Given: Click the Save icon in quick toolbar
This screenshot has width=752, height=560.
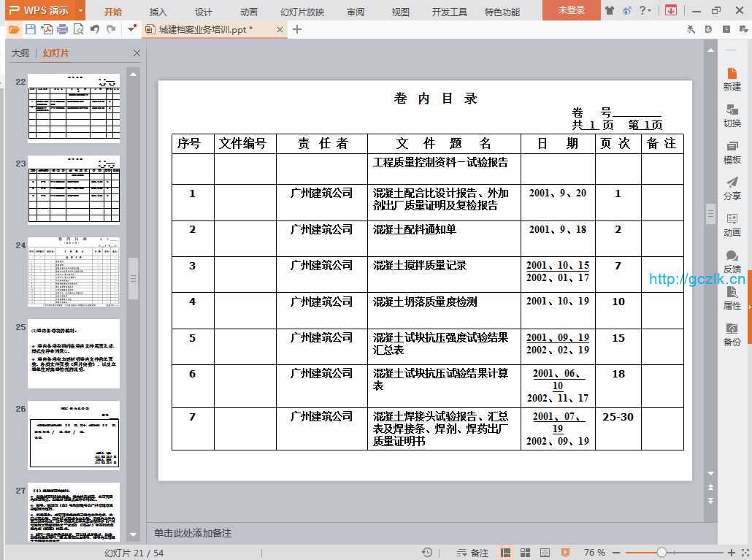Looking at the screenshot, I should (31, 29).
